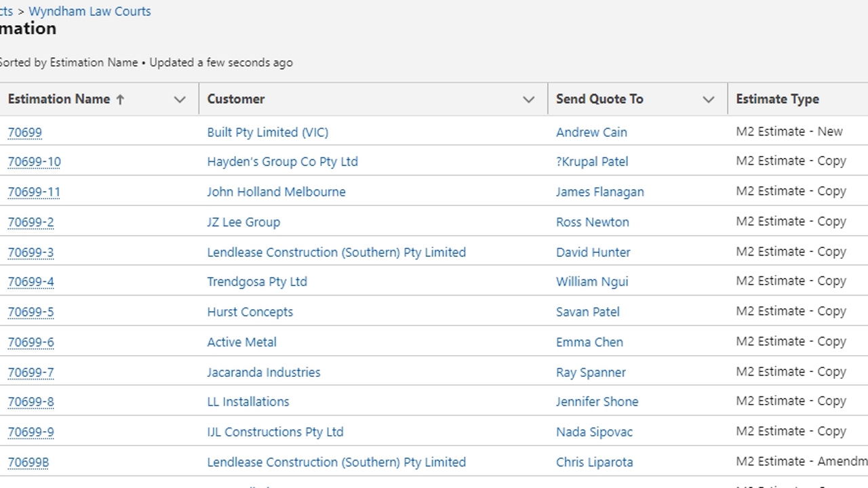Image resolution: width=868 pixels, height=488 pixels.
Task: Open amendment estimation 70699B
Action: click(x=28, y=463)
